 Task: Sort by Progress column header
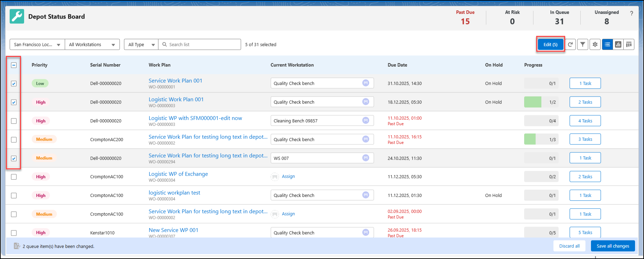533,65
